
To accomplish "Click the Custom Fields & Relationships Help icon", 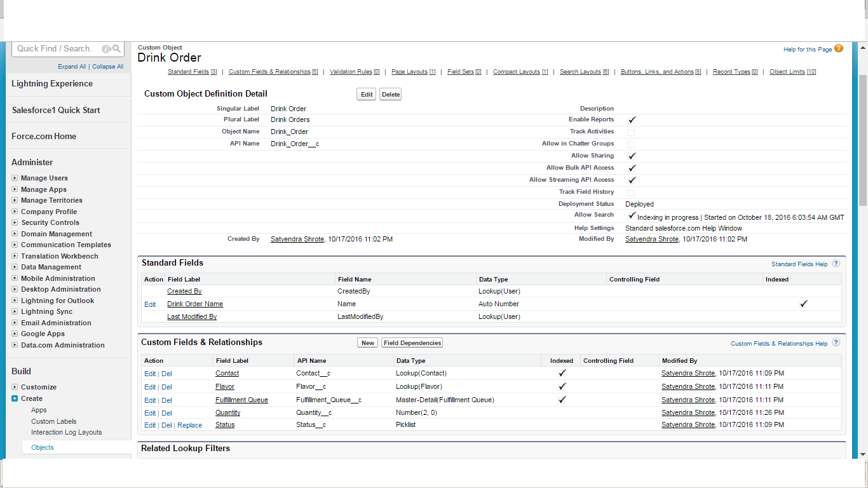I will pyautogui.click(x=836, y=343).
